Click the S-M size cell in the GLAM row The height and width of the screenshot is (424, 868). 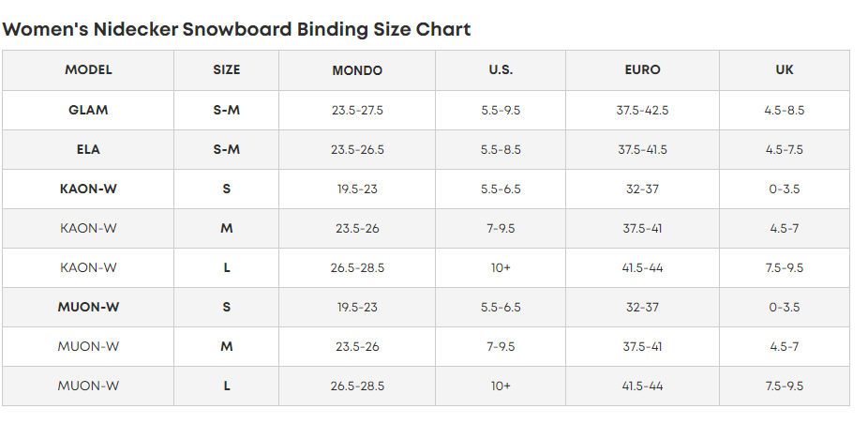(x=226, y=110)
